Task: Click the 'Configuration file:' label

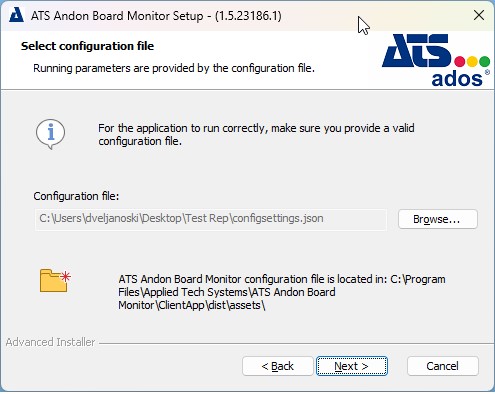Action: 76,196
